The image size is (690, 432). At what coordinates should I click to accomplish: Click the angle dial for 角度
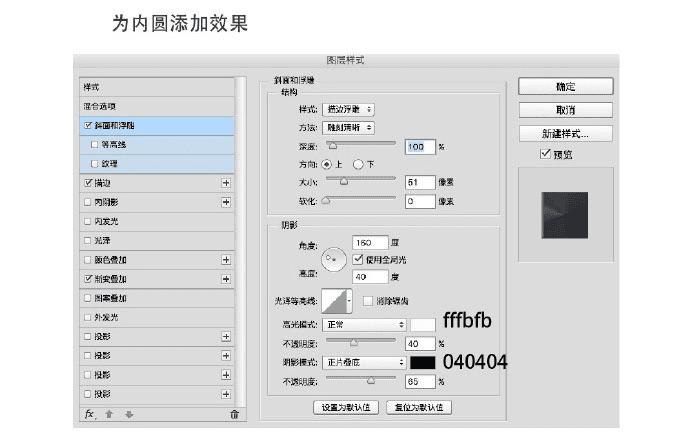coord(334,260)
